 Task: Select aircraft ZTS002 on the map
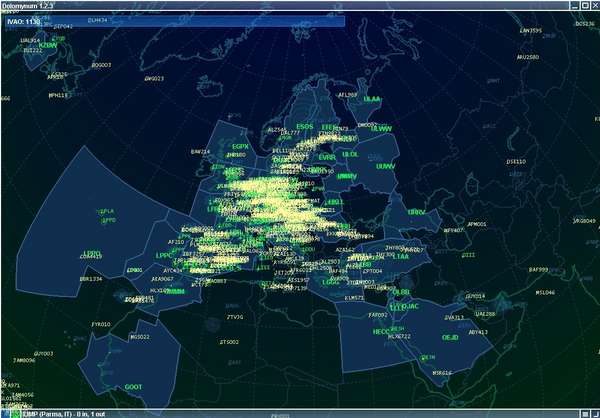point(229,342)
